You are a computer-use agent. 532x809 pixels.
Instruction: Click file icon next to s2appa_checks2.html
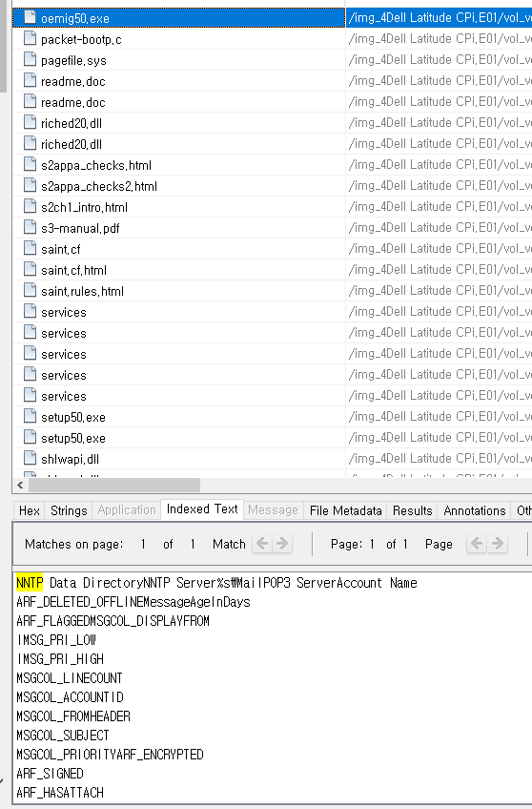31,185
